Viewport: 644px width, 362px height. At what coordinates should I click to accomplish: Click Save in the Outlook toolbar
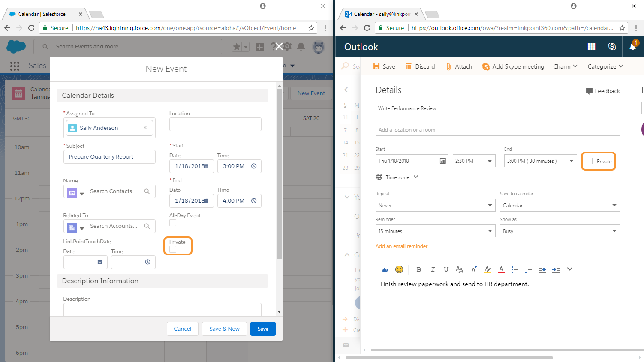click(384, 66)
